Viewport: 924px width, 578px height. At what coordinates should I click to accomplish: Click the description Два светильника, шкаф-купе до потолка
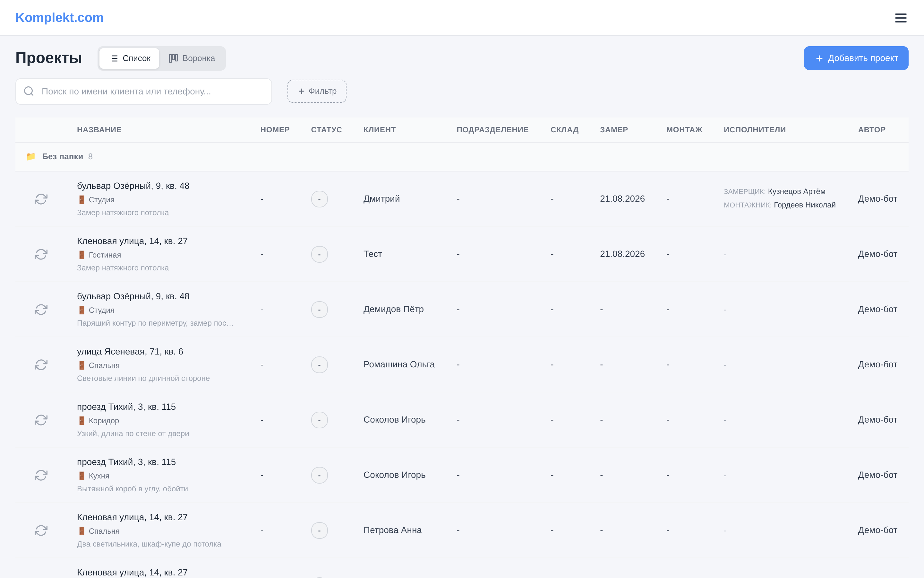pyautogui.click(x=149, y=544)
